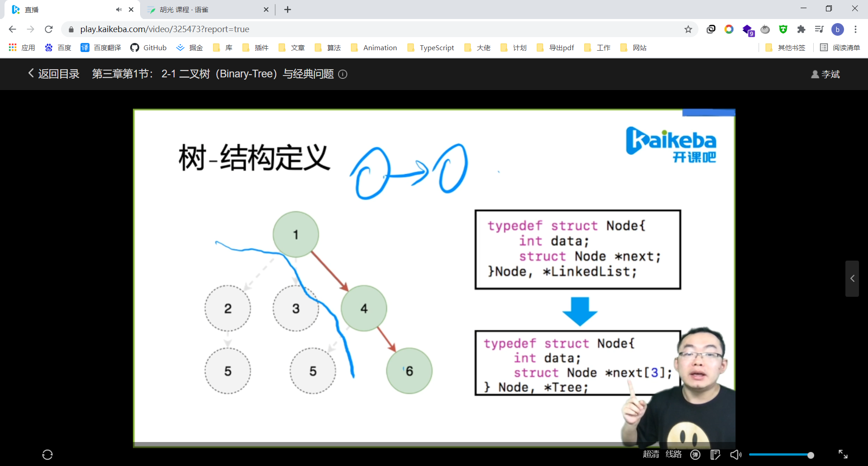Open the 阅读清单 reading list
This screenshot has height=466, width=868.
click(x=840, y=48)
